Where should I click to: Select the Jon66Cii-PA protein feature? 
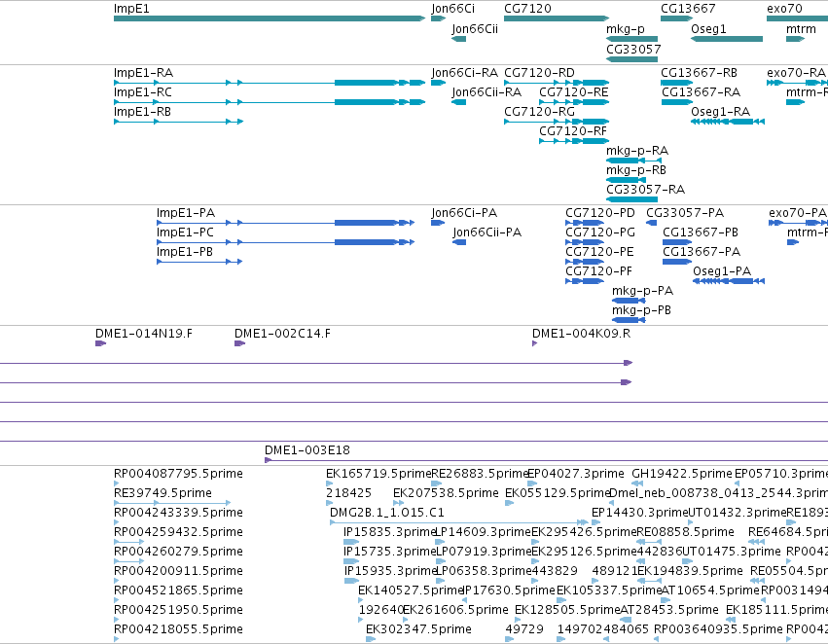pos(459,242)
